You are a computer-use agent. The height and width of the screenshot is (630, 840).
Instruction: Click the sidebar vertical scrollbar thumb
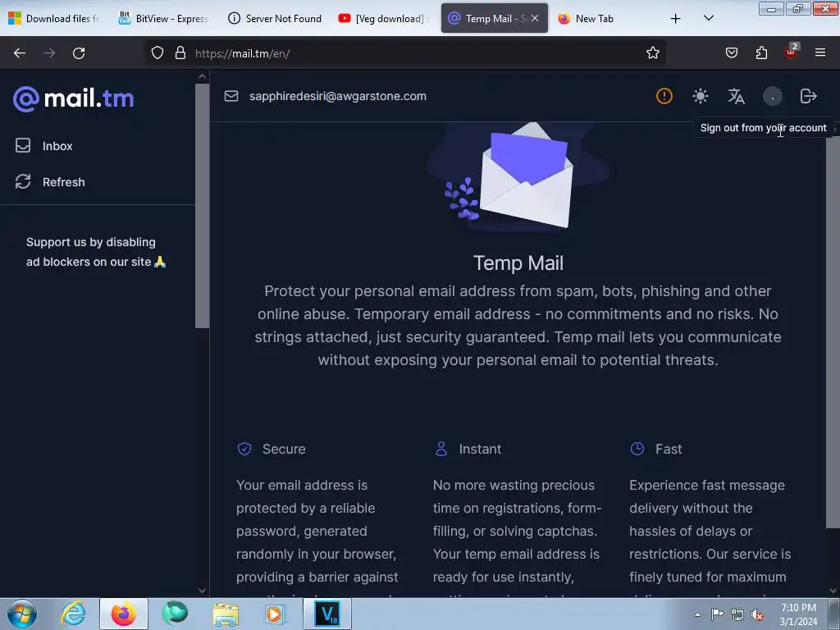pyautogui.click(x=202, y=206)
